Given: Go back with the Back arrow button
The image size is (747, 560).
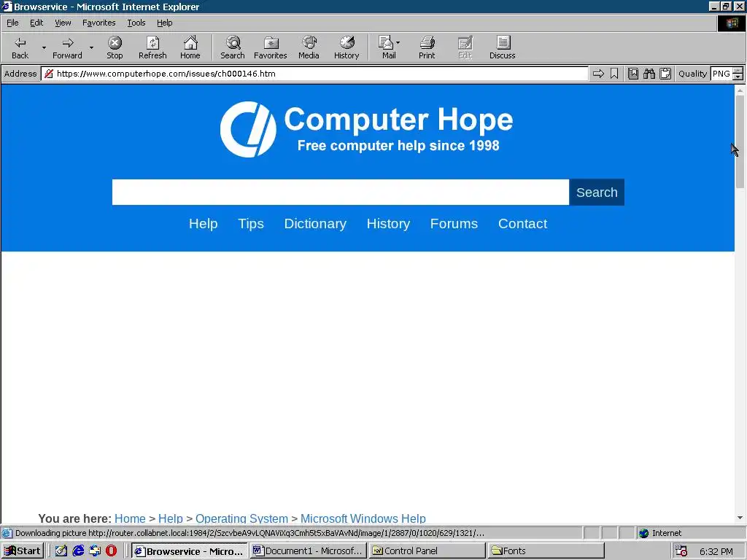Looking at the screenshot, I should tap(20, 47).
